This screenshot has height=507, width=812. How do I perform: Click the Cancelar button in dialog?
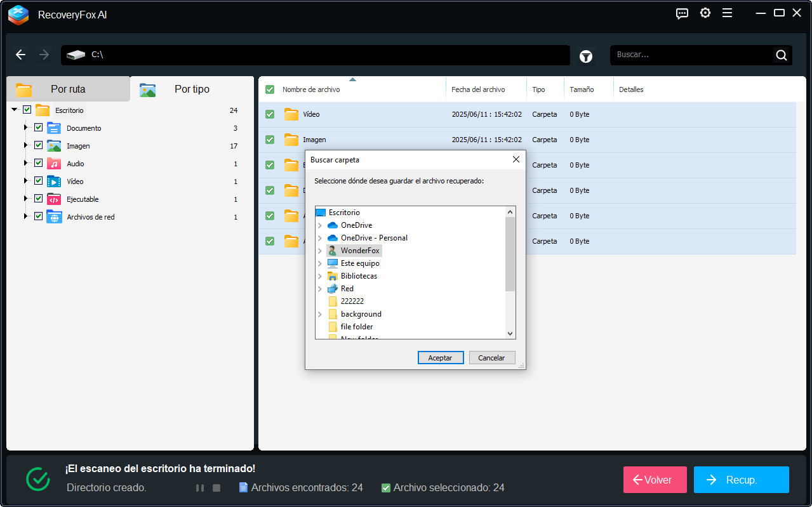pyautogui.click(x=491, y=358)
